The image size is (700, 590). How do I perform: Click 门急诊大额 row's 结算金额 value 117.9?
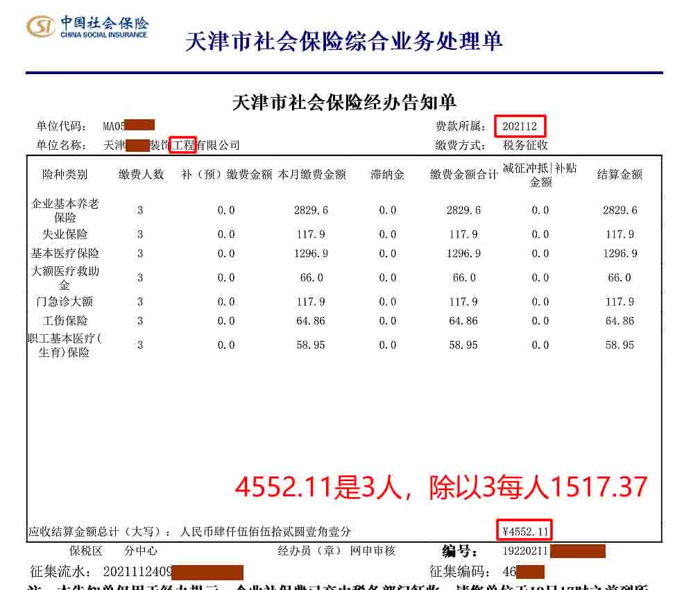pos(620,302)
